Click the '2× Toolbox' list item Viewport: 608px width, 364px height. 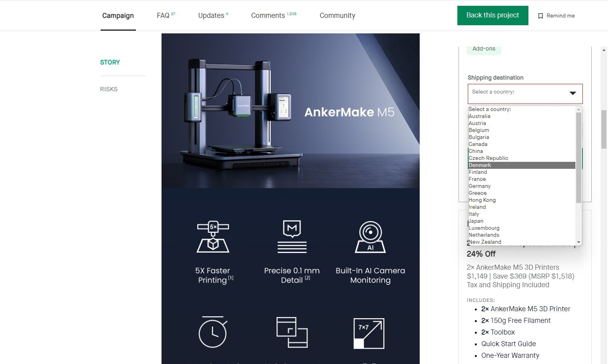coord(498,332)
